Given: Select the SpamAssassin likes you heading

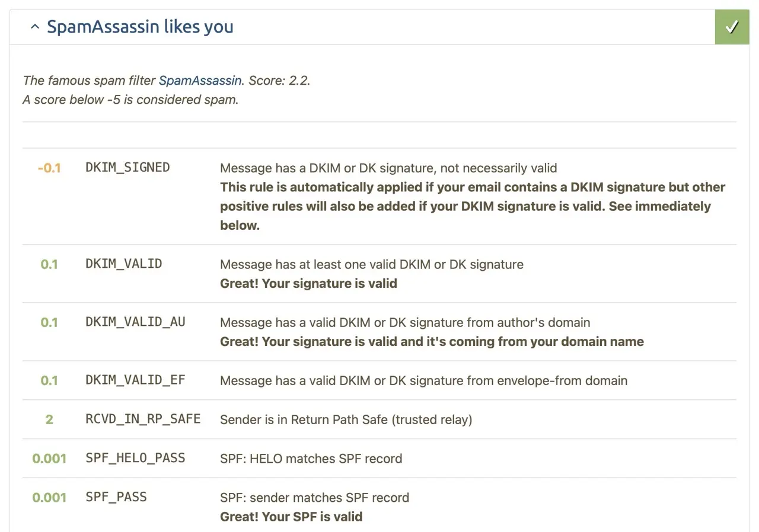Looking at the screenshot, I should (141, 26).
